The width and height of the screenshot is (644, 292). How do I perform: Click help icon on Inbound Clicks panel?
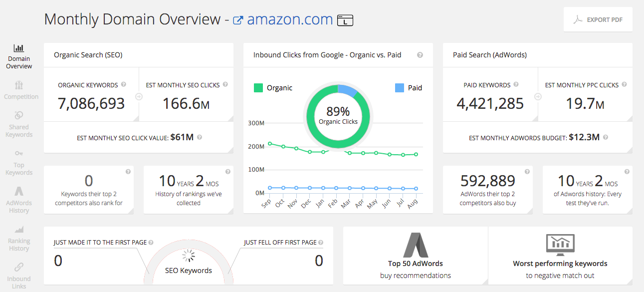[420, 55]
